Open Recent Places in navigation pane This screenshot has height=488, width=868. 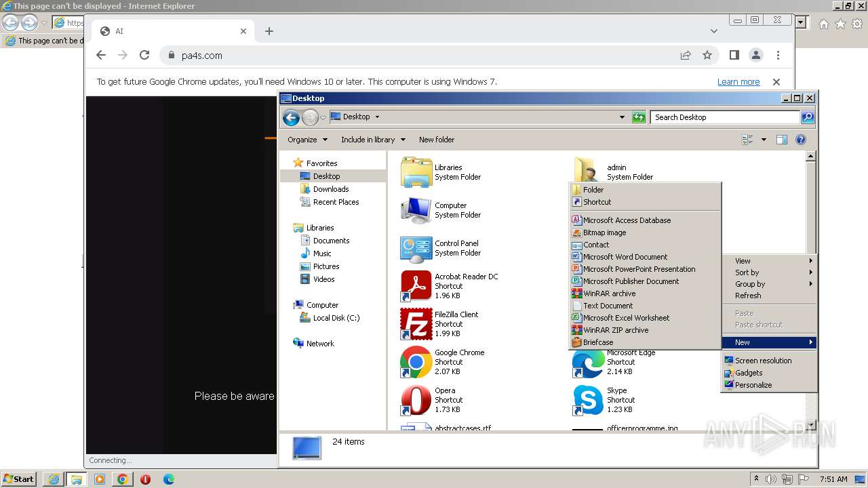tap(336, 202)
